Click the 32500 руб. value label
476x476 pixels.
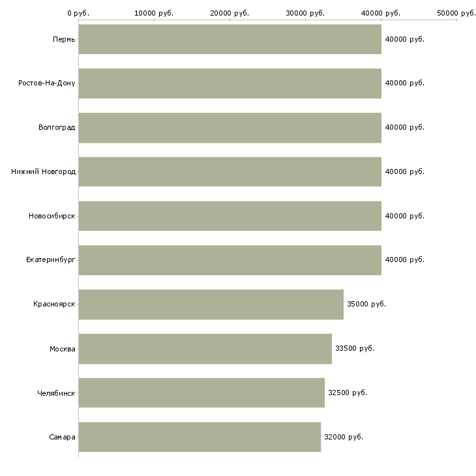(348, 393)
